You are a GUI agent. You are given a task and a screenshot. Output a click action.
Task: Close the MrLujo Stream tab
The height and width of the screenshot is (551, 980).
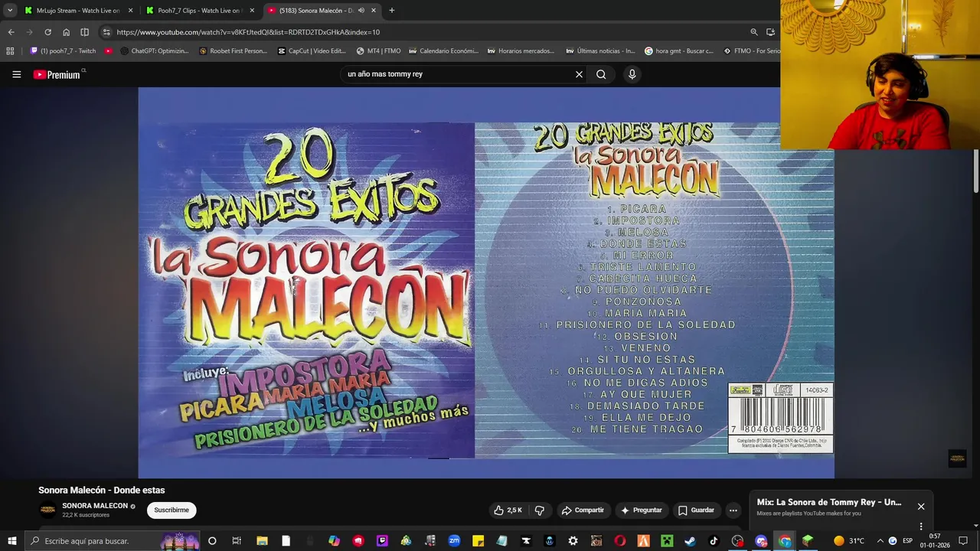coord(130,11)
